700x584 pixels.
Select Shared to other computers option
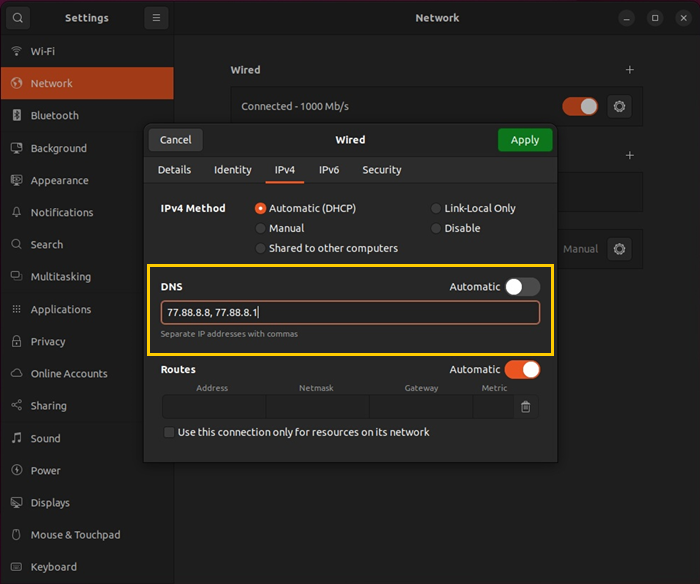(261, 248)
